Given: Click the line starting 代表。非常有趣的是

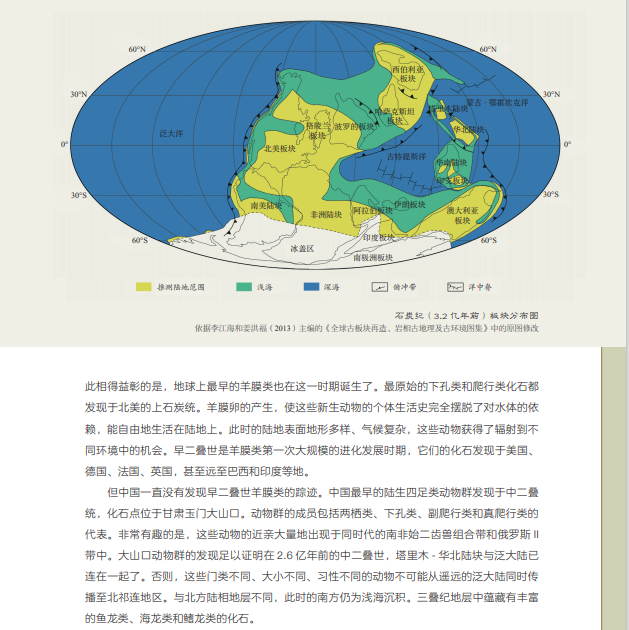Looking at the screenshot, I should (x=312, y=534).
